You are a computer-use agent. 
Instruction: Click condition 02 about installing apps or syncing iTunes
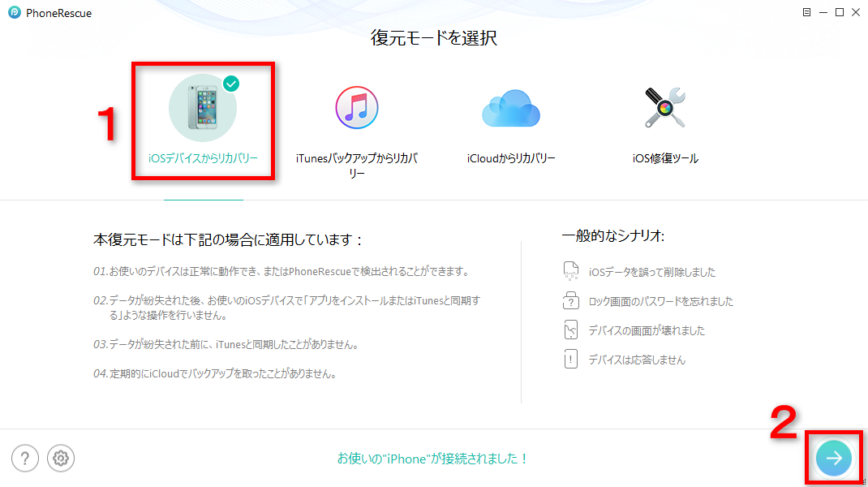[286, 308]
